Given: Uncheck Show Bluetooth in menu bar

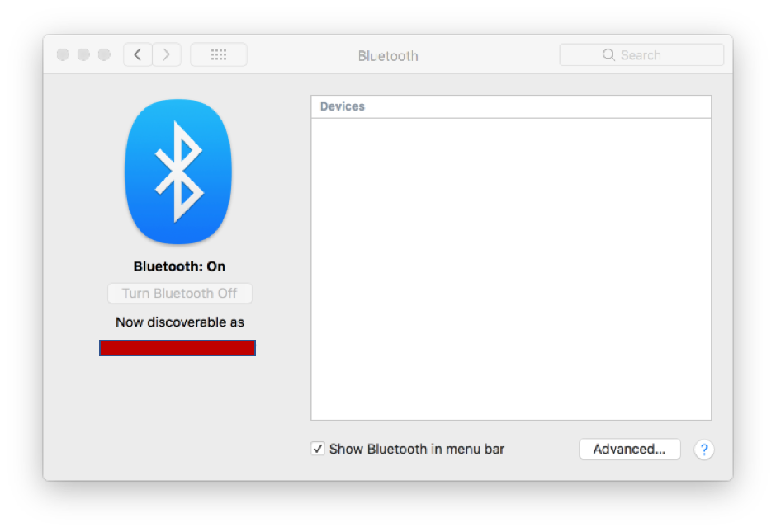Looking at the screenshot, I should click(318, 449).
